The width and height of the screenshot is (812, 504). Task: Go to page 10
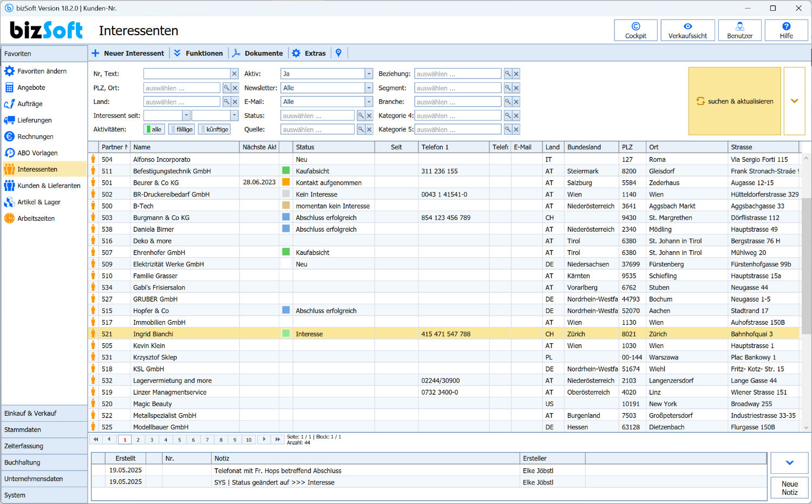[248, 440]
